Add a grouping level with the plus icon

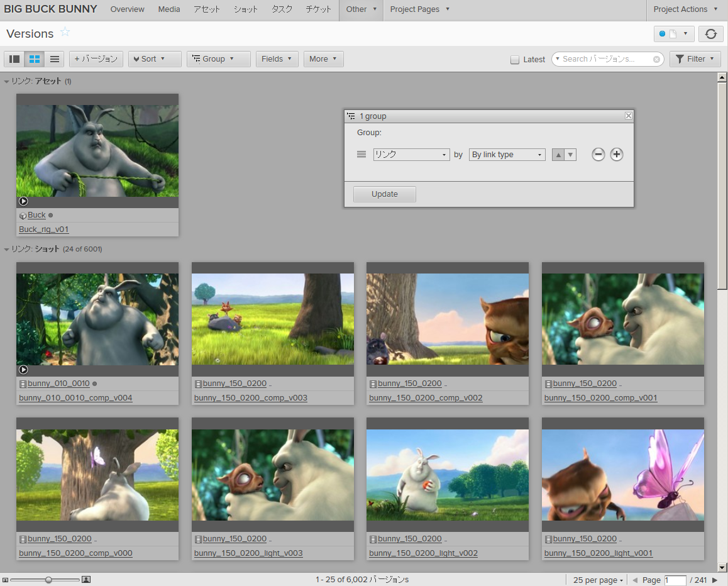tap(617, 155)
